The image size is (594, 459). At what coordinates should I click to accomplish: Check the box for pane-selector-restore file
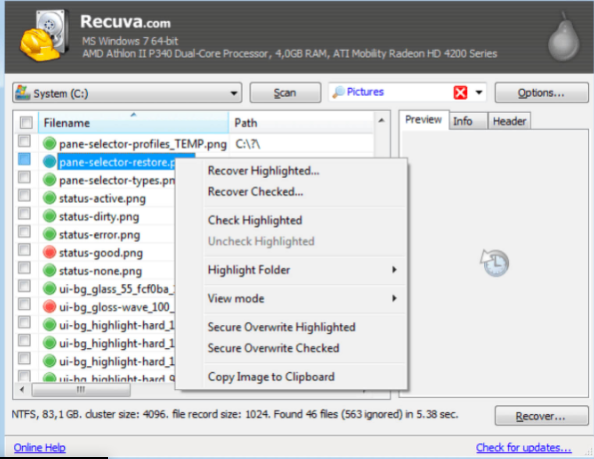click(25, 159)
